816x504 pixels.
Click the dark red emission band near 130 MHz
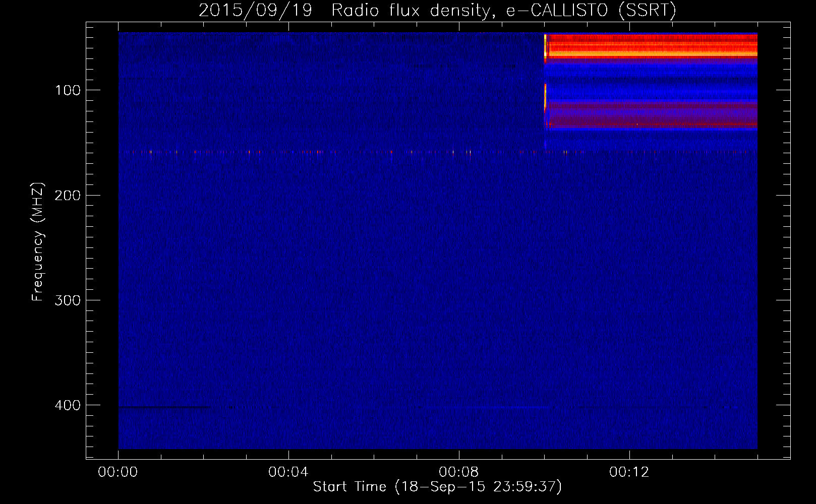653,115
